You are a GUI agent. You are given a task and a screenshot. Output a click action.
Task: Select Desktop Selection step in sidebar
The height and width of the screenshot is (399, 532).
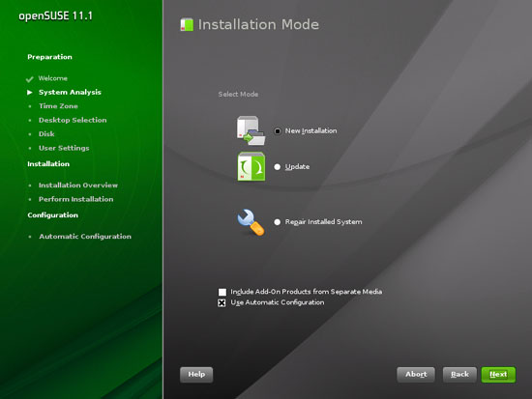pyautogui.click(x=73, y=120)
